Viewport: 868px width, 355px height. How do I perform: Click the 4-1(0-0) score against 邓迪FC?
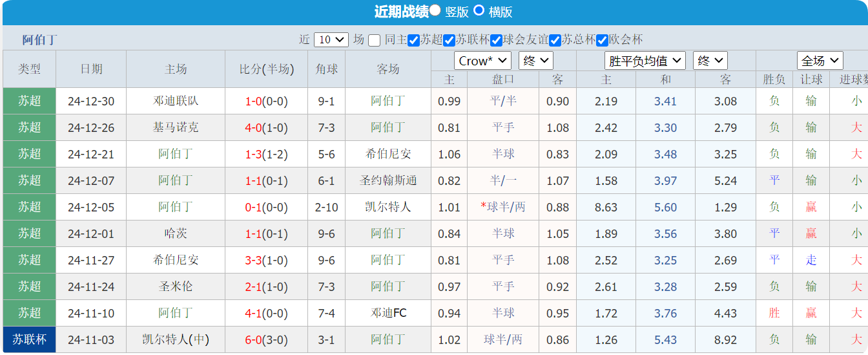[x=266, y=313]
